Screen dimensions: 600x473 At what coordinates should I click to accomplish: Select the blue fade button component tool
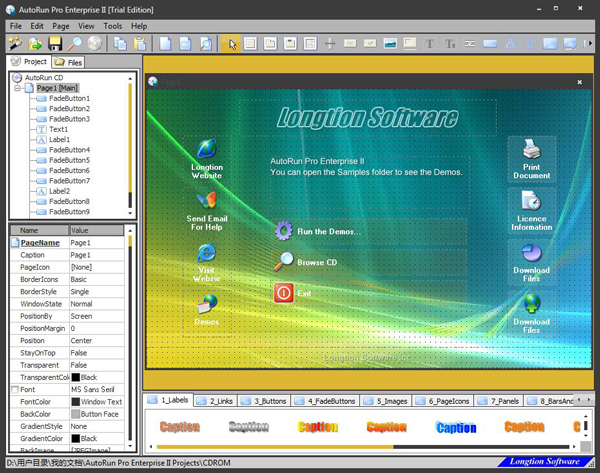pos(490,44)
